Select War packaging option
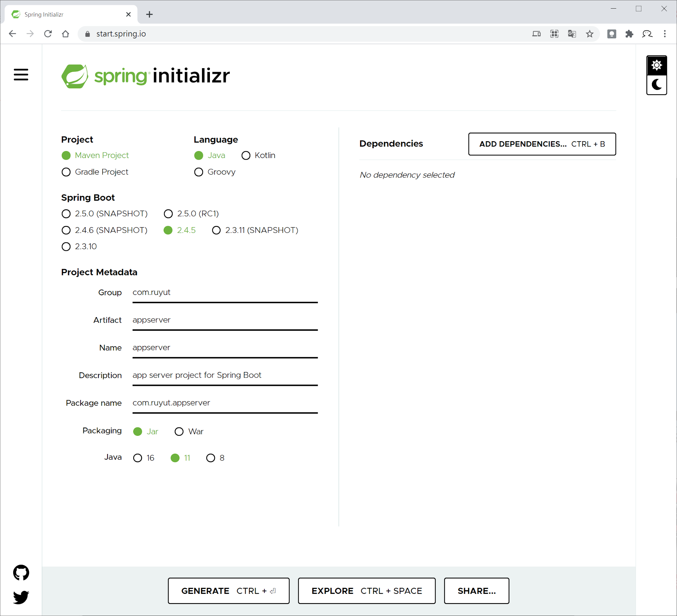 [x=179, y=431]
